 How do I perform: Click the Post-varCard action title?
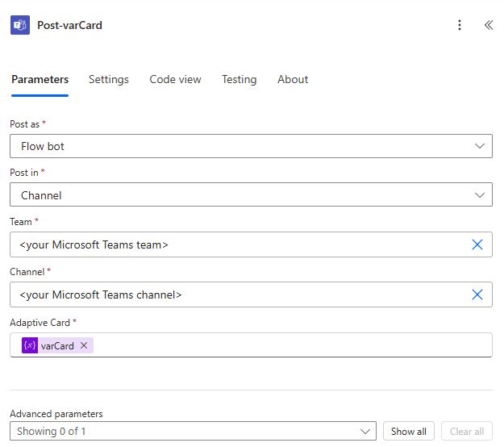[69, 25]
